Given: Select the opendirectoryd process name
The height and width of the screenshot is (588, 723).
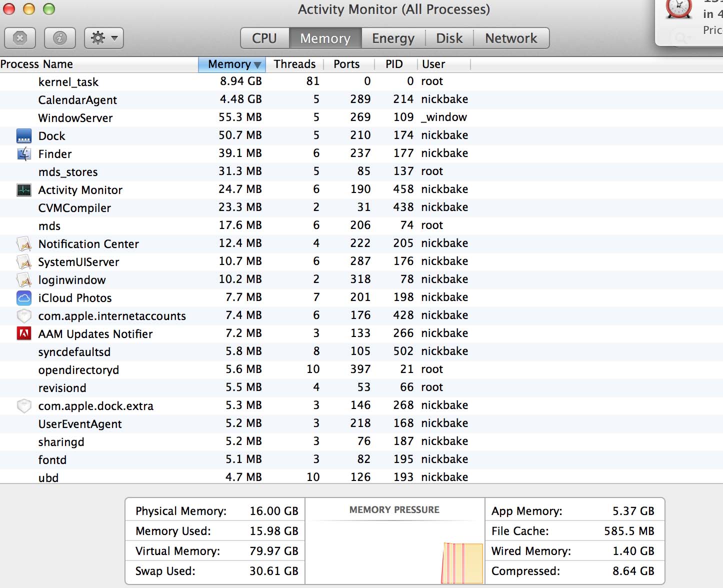Looking at the screenshot, I should 78,370.
